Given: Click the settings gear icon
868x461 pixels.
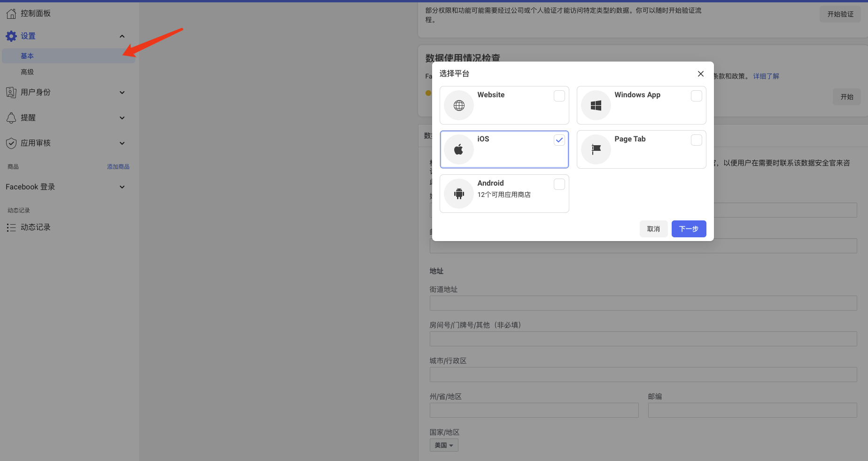Looking at the screenshot, I should coord(11,36).
